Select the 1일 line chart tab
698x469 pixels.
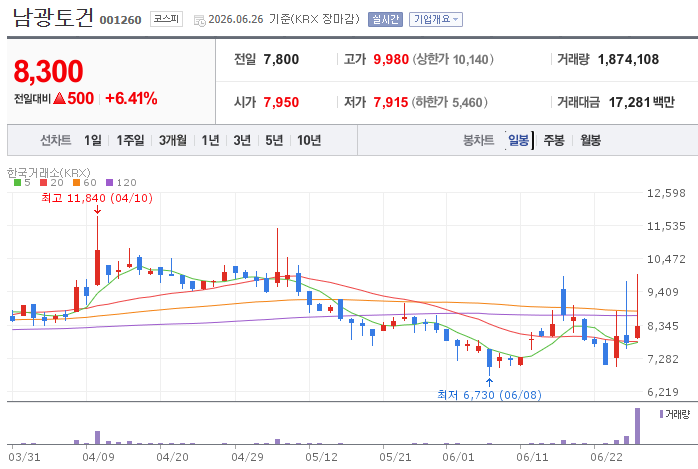pos(93,141)
